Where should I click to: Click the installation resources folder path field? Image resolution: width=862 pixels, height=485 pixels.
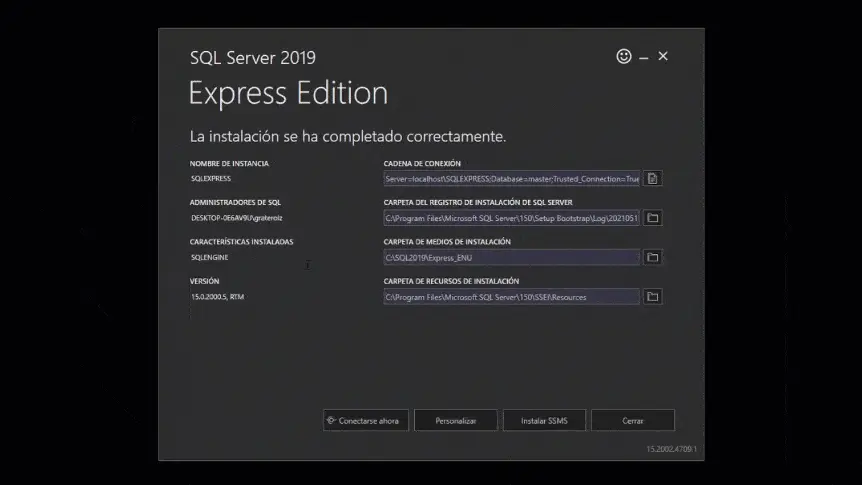511,297
